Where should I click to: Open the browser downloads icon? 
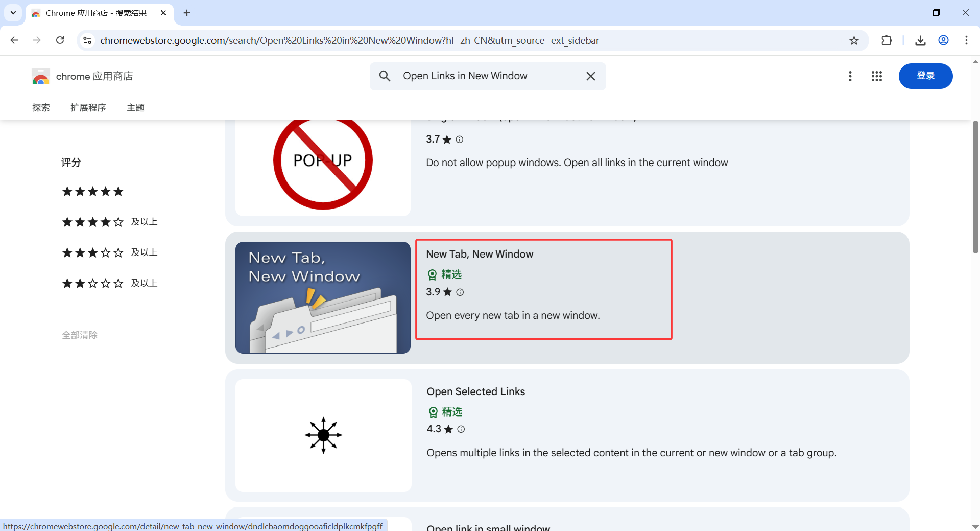coord(920,40)
